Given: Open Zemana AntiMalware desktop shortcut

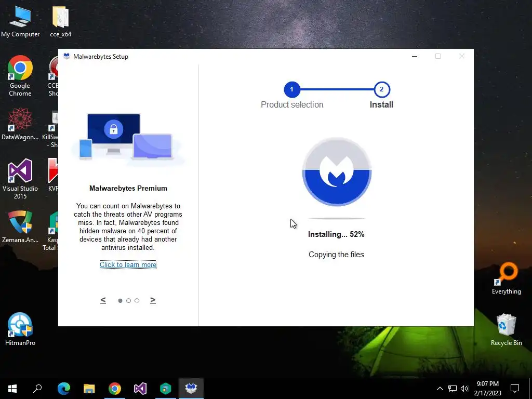Looking at the screenshot, I should (20, 227).
